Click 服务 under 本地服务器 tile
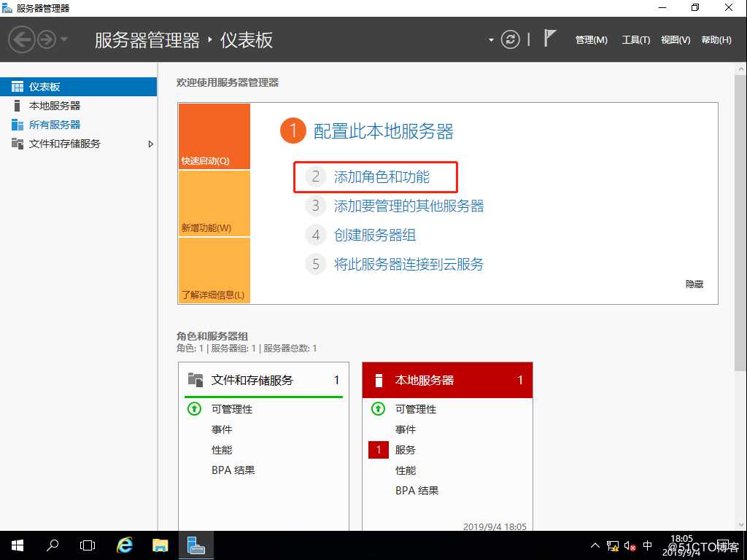The image size is (747, 560). 406,450
